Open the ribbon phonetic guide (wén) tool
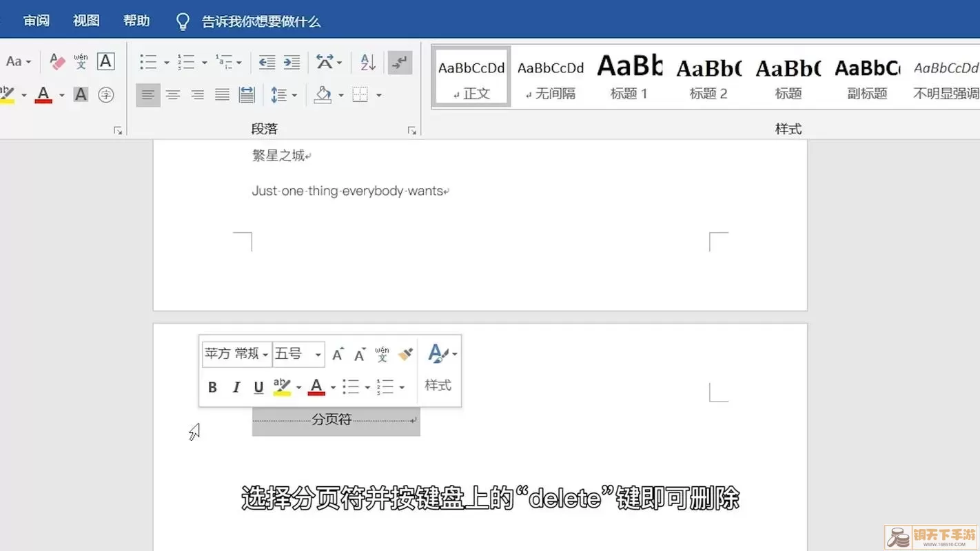Screen dimensions: 980x551 [81, 62]
